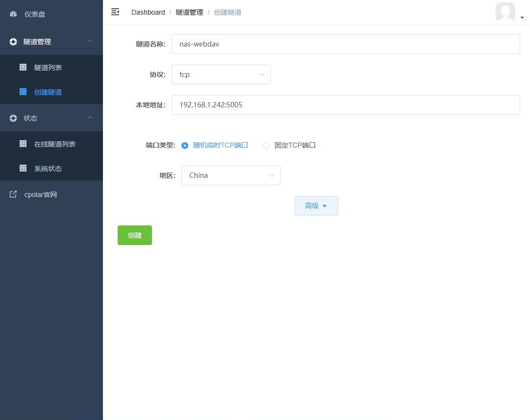This screenshot has height=420, width=530.
Task: Open the 协议 tcp dropdown
Action: [x=221, y=74]
